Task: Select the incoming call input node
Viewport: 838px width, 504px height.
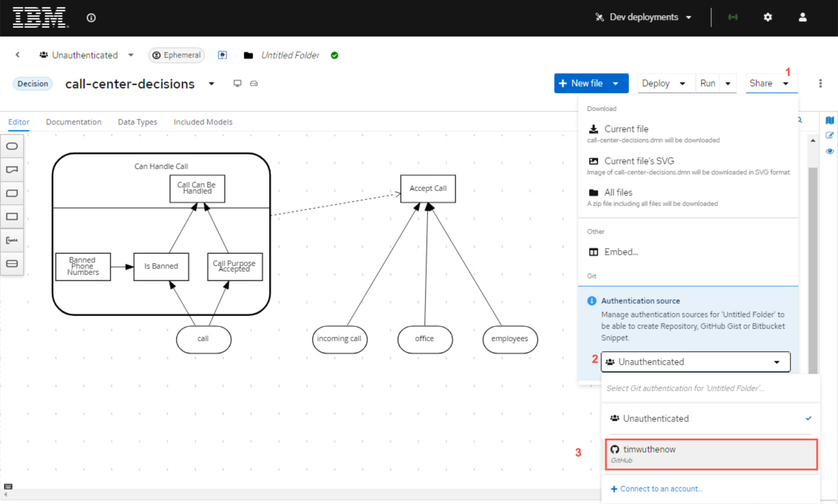Action: click(339, 339)
